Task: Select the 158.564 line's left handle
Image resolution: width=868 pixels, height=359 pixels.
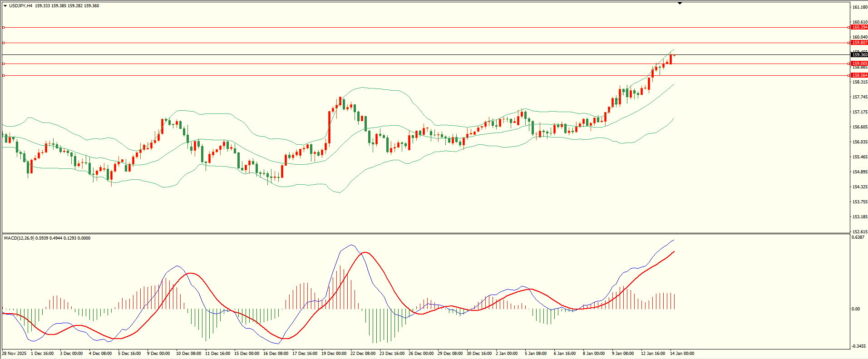Action: tap(3, 76)
